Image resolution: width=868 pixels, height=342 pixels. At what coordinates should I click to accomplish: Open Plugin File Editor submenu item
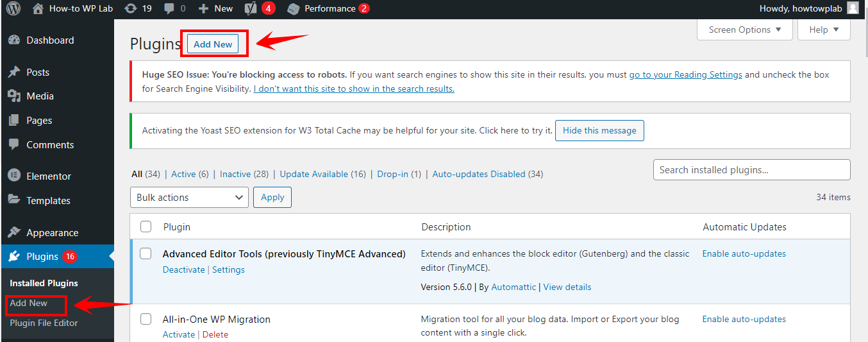pos(44,323)
